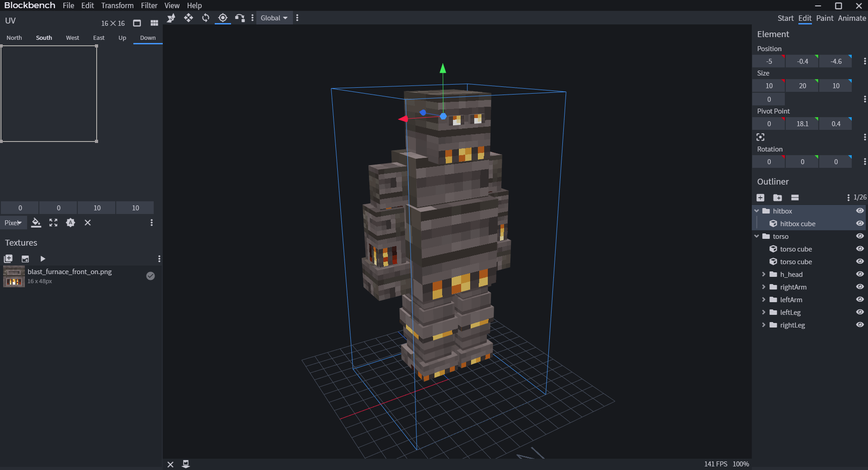The width and height of the screenshot is (868, 470).
Task: Open toolbar options next to Global
Action: (297, 18)
